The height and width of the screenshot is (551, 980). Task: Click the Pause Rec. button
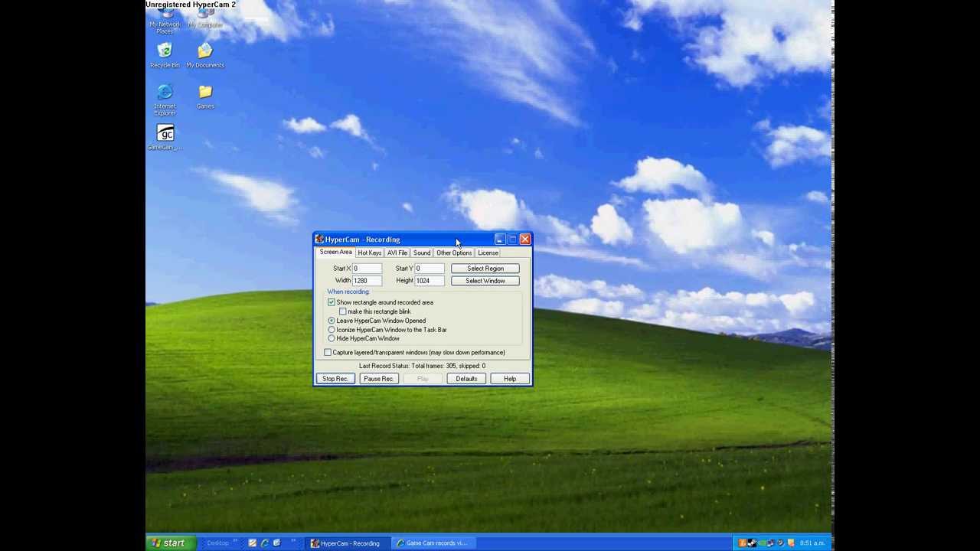coord(378,379)
